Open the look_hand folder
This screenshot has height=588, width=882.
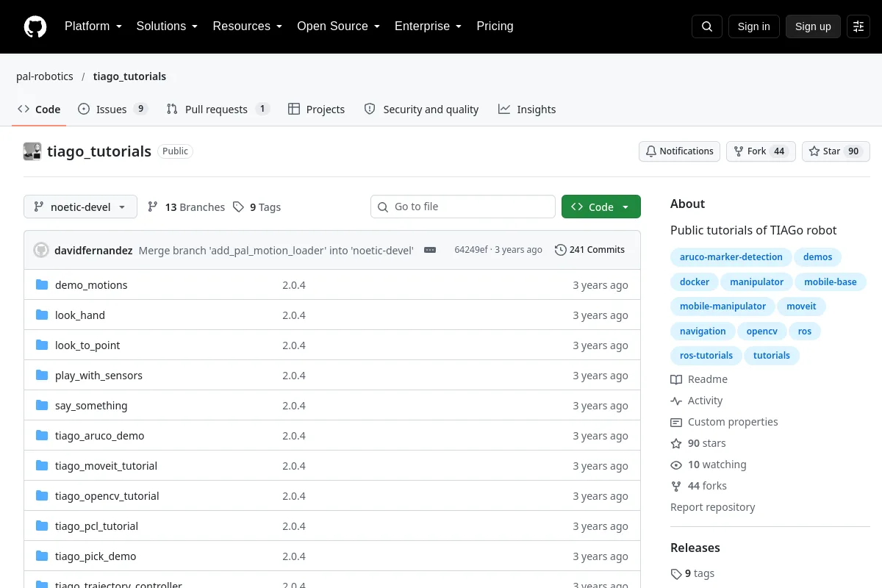pyautogui.click(x=80, y=315)
